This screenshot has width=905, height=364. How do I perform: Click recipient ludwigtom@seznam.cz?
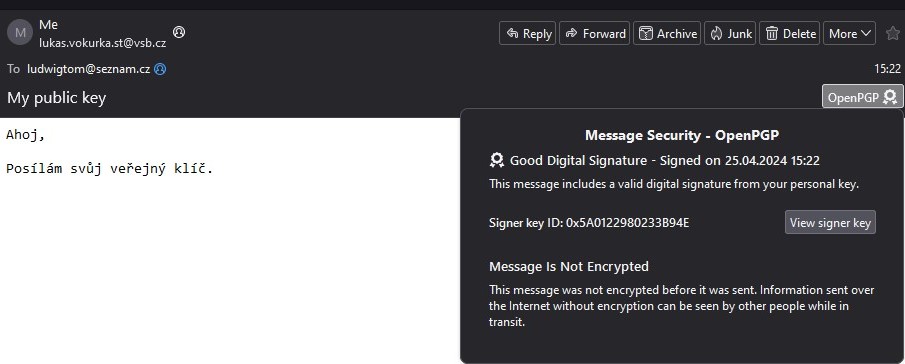click(x=89, y=69)
